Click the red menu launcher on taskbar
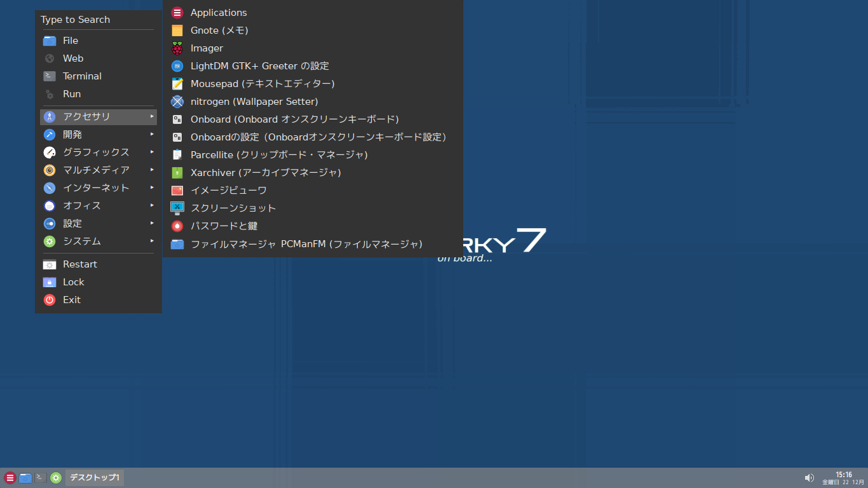Image resolution: width=868 pixels, height=488 pixels. [10, 478]
